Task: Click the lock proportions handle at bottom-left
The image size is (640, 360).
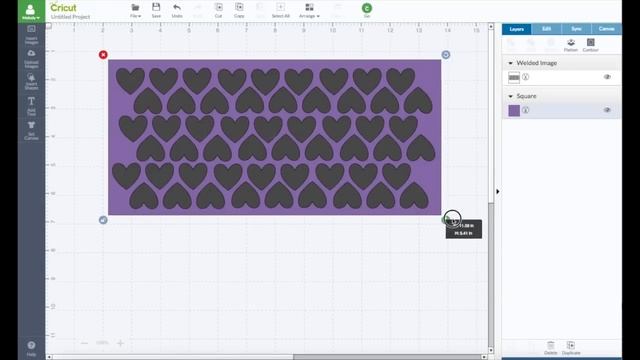Action: [103, 220]
